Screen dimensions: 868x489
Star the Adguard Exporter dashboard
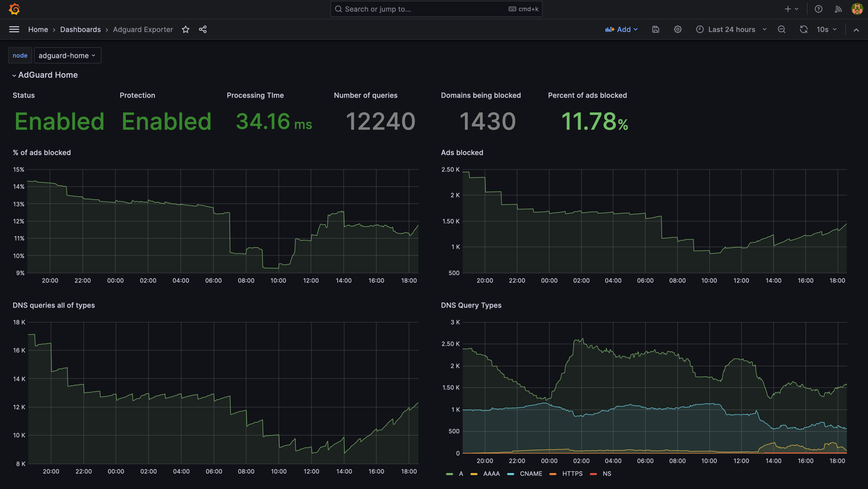pos(186,30)
